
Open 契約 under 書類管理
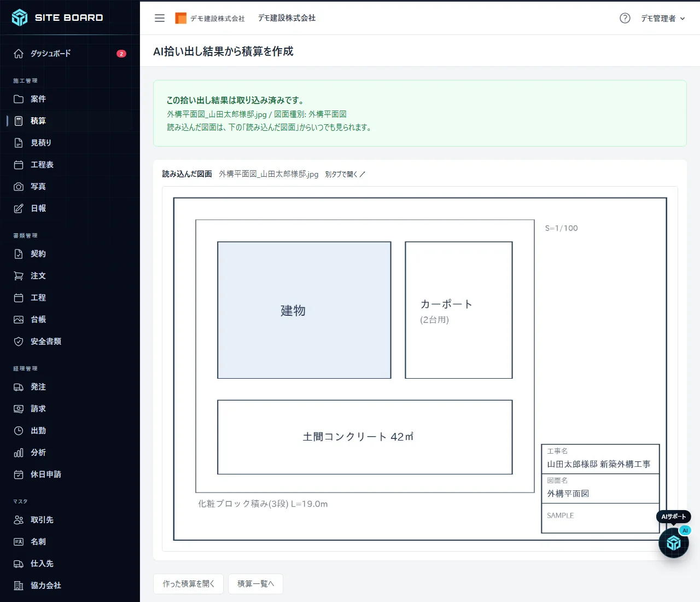click(x=70, y=254)
